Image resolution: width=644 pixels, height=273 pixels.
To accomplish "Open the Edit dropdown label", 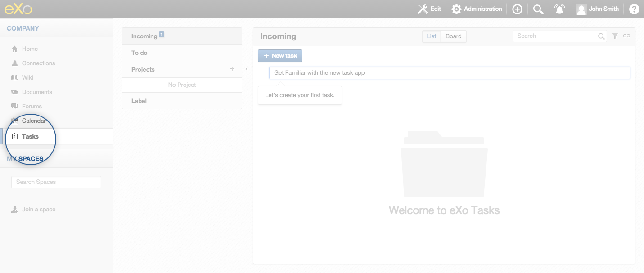I will [x=436, y=9].
